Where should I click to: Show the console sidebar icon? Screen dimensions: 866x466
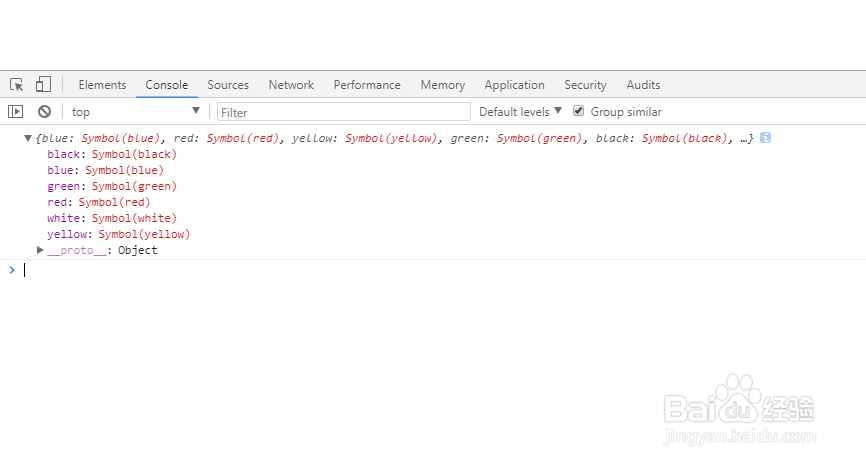pos(15,112)
